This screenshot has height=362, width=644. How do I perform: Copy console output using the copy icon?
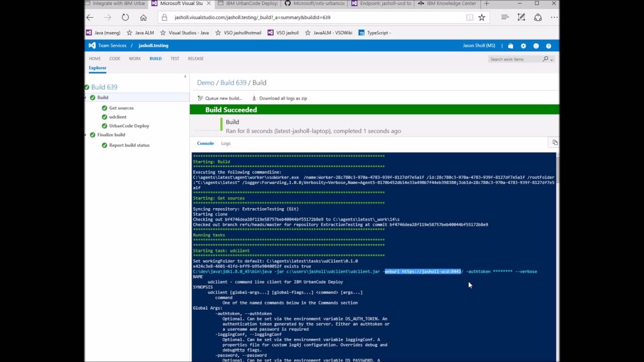(555, 142)
